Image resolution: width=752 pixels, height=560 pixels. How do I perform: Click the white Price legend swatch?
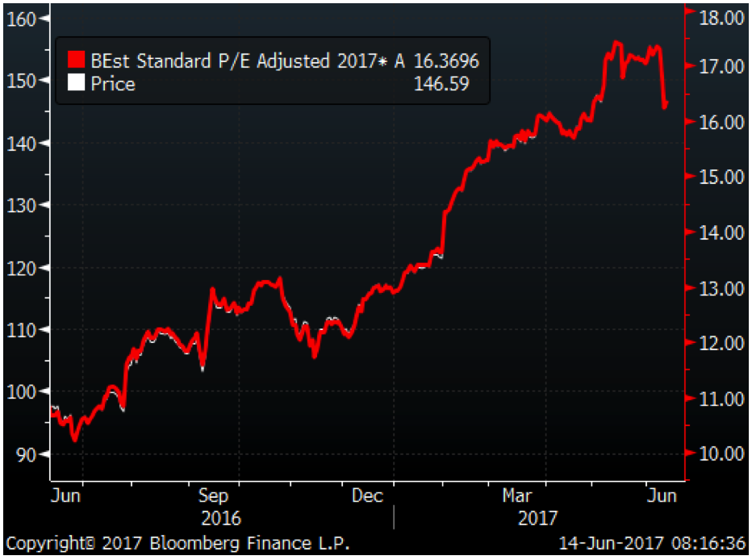[76, 83]
